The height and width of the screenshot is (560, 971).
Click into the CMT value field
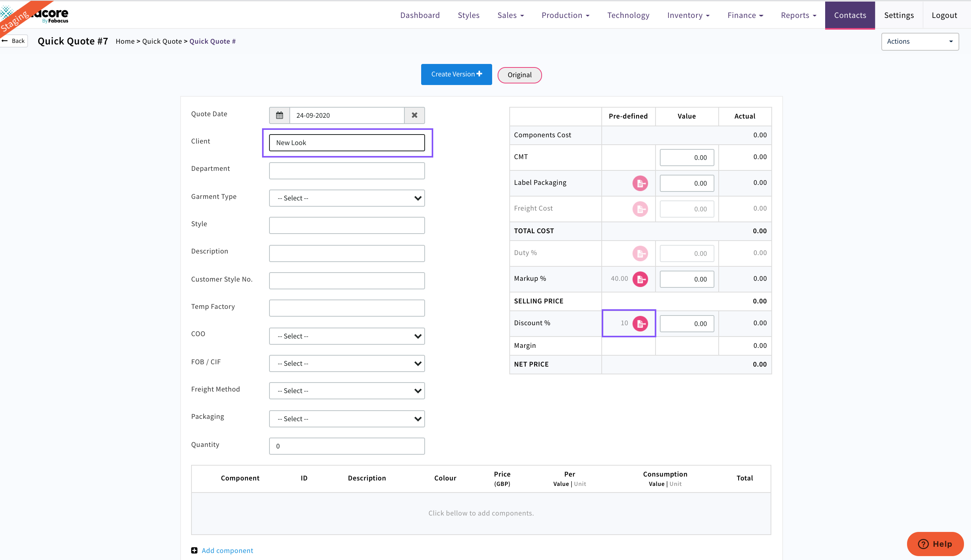pyautogui.click(x=686, y=158)
